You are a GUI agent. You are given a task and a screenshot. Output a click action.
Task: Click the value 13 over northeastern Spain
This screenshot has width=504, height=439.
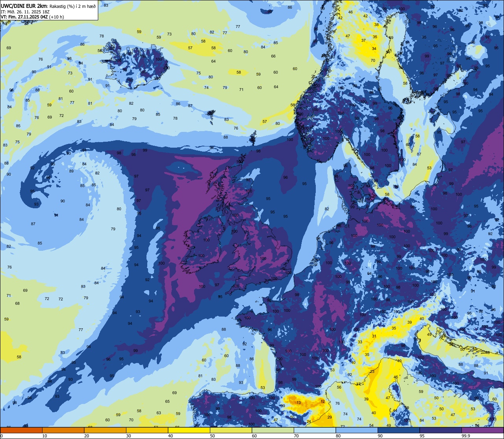[x=299, y=402]
